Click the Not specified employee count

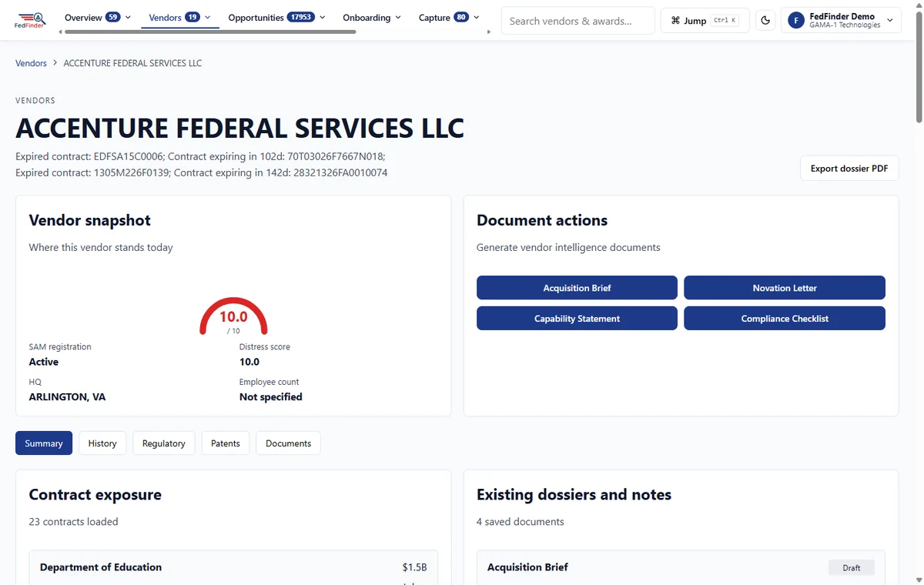[x=271, y=397]
